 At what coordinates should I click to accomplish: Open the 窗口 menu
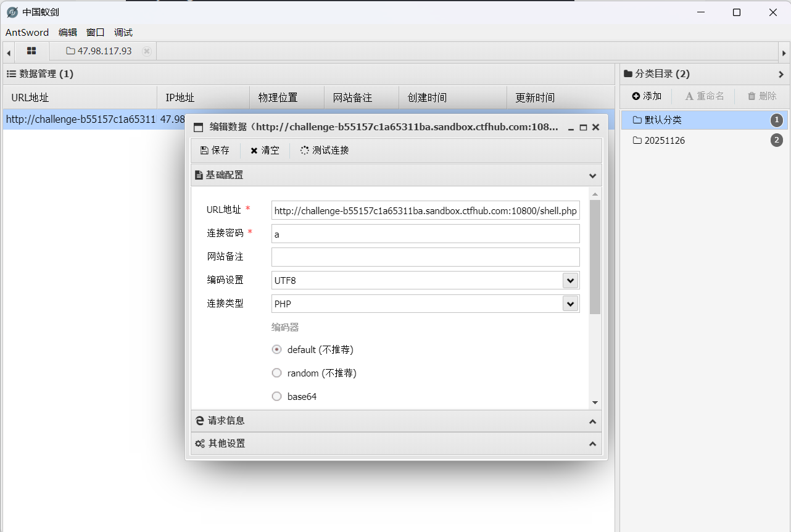click(96, 32)
